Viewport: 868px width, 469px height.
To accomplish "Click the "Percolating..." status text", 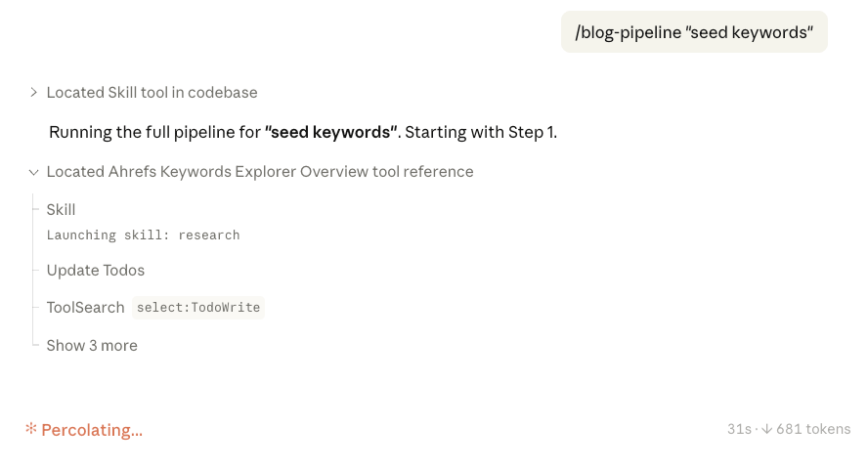I will [x=92, y=430].
